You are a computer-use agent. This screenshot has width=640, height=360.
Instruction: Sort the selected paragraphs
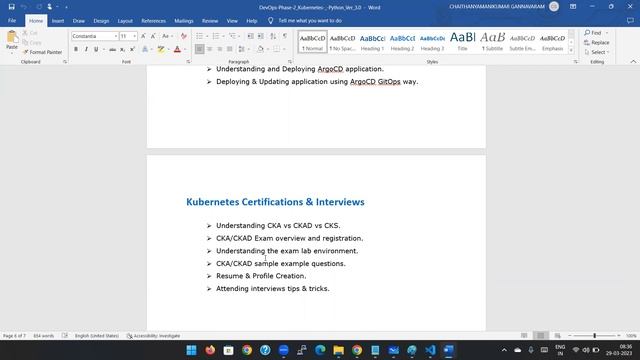pyautogui.click(x=273, y=36)
